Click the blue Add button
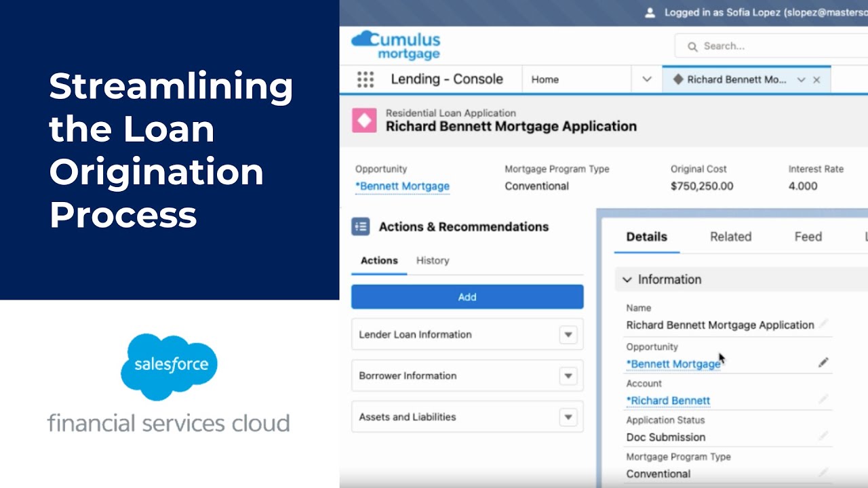868x488 pixels. point(467,297)
